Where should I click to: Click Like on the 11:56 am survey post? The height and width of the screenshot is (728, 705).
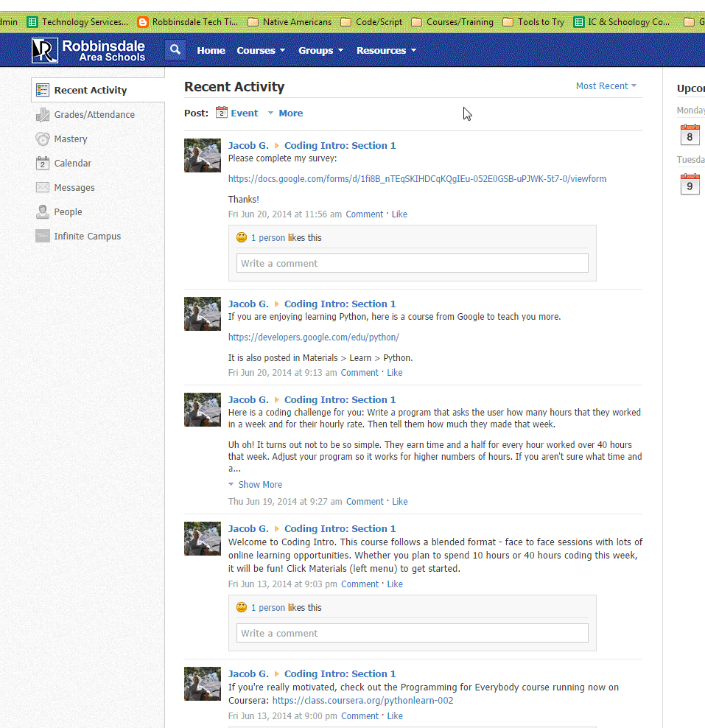(x=399, y=214)
